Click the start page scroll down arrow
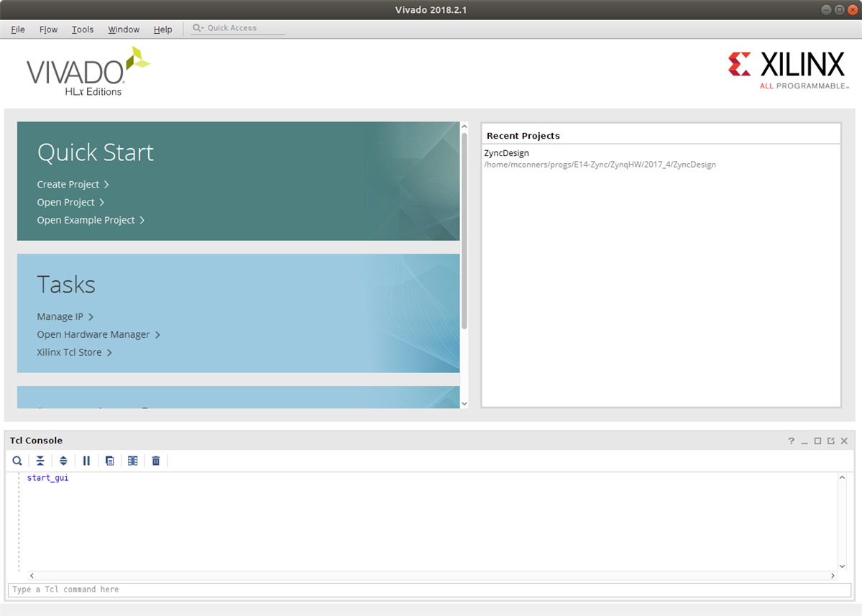This screenshot has height=616, width=862. pos(464,404)
